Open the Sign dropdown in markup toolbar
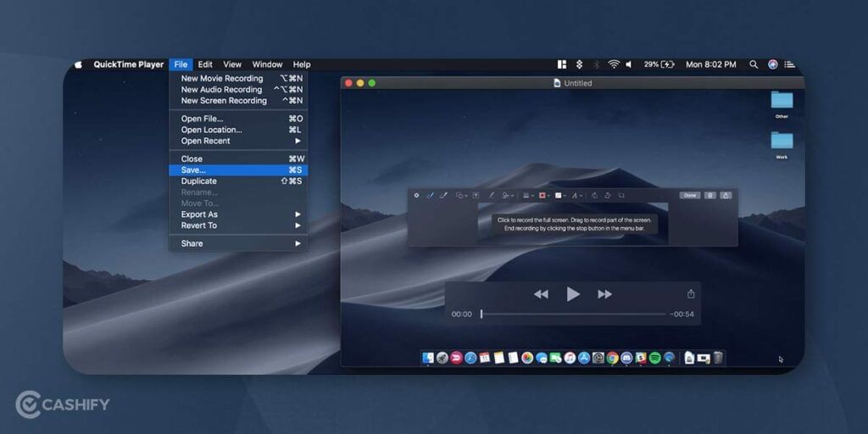 pos(508,196)
